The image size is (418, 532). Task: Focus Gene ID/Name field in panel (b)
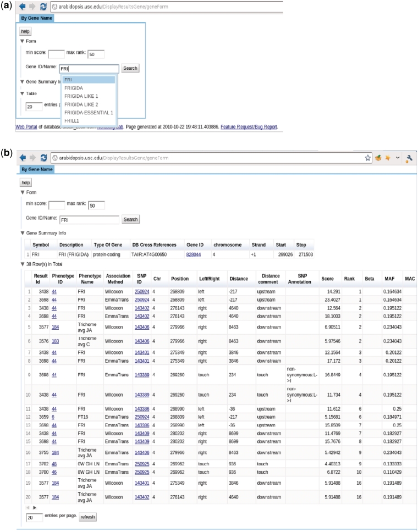pos(89,220)
